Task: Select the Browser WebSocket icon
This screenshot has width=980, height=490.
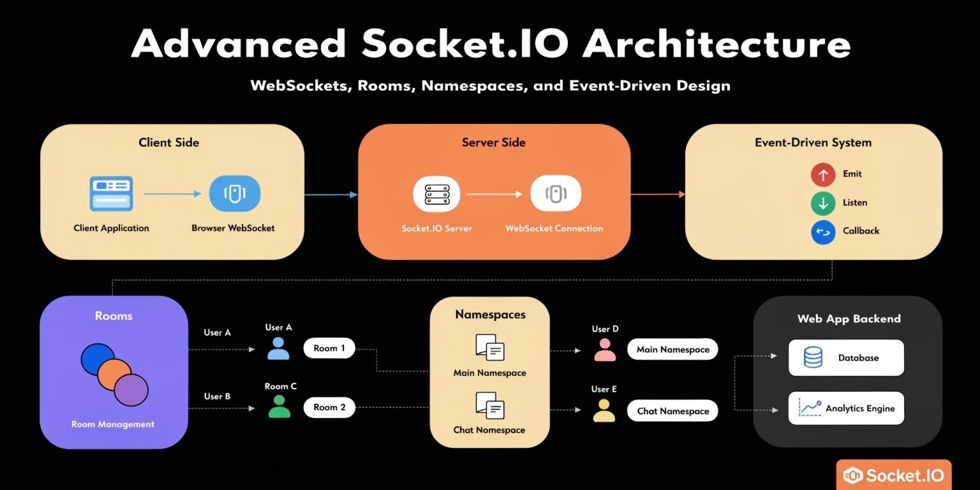Action: point(235,193)
